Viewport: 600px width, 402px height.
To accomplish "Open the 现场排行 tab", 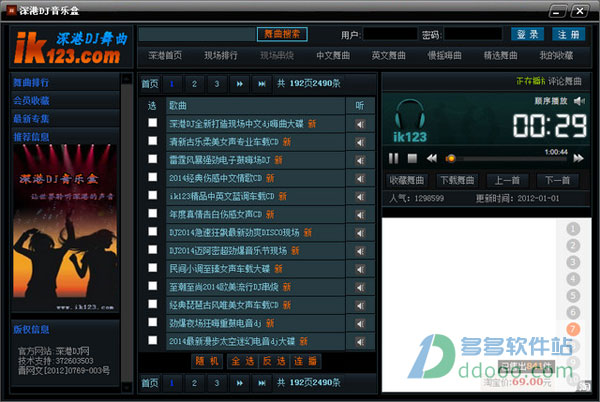I will [x=221, y=55].
